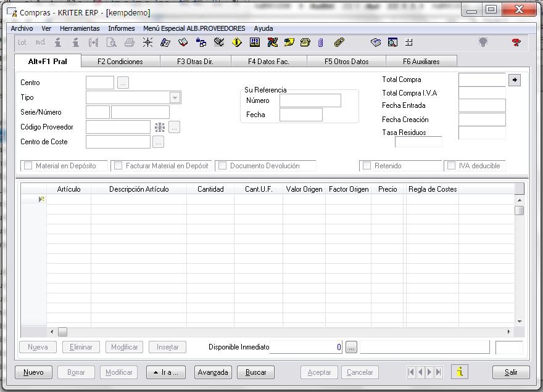Screen dimensions: 543x392
Task: Click the blue undo-arrow book icon
Action: [x=376, y=43]
